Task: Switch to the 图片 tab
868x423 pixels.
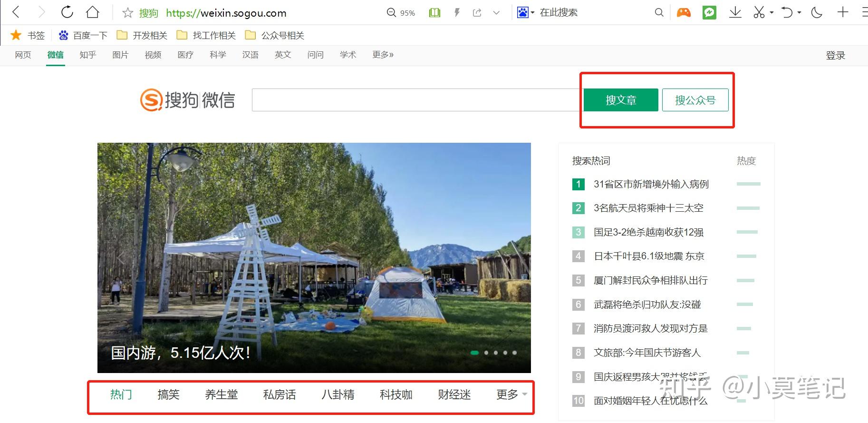Action: click(120, 55)
